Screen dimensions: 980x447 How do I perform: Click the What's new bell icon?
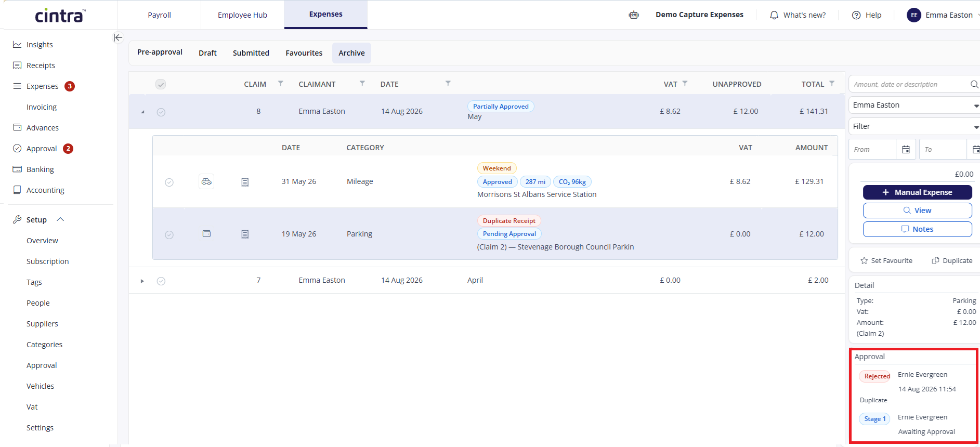point(774,15)
